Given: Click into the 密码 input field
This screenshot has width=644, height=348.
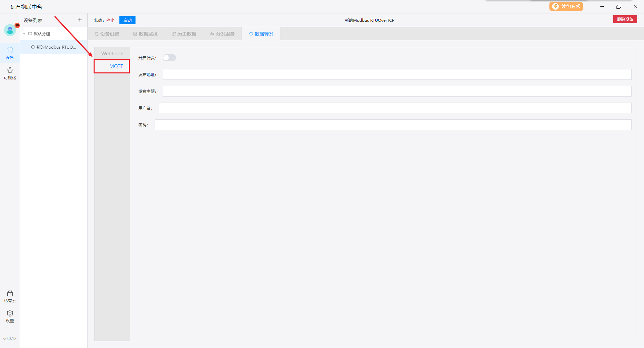Looking at the screenshot, I should (x=393, y=125).
